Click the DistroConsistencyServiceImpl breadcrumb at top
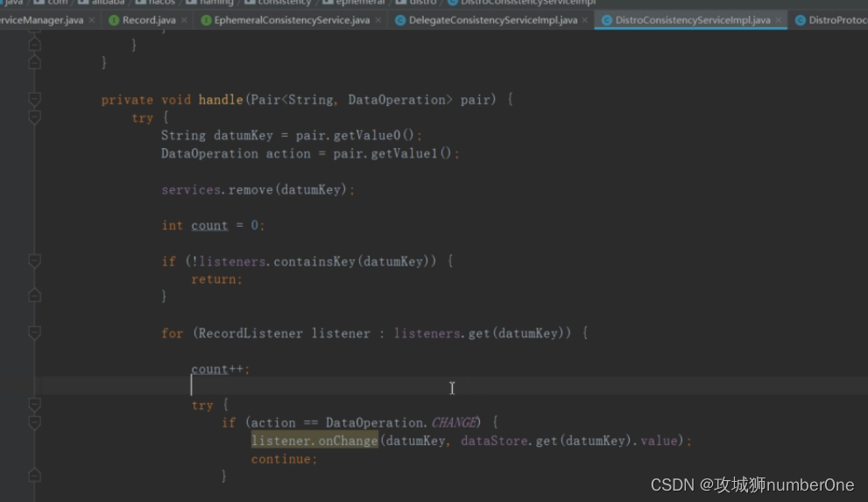Image resolution: width=868 pixels, height=502 pixels. pos(521,3)
